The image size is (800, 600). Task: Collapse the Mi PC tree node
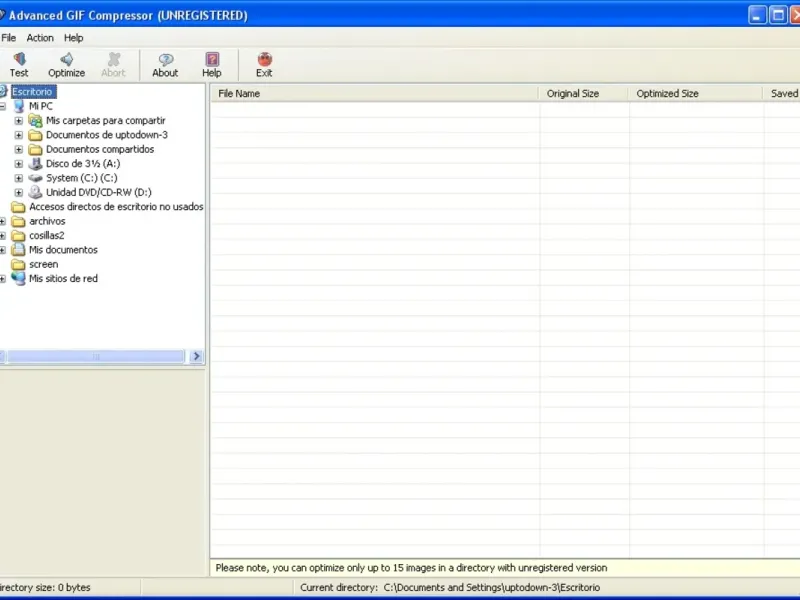tap(2, 106)
